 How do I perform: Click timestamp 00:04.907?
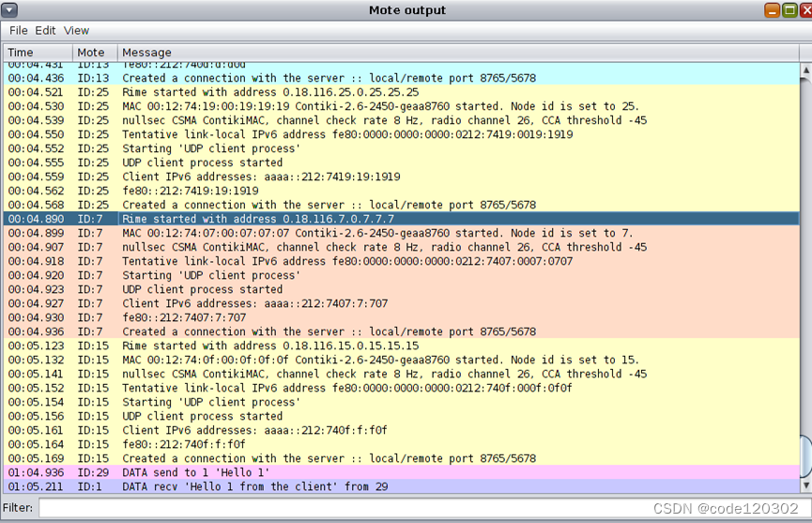tap(37, 247)
